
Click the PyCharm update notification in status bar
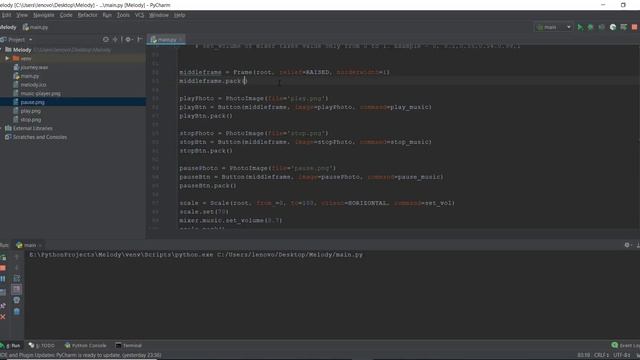click(x=81, y=355)
